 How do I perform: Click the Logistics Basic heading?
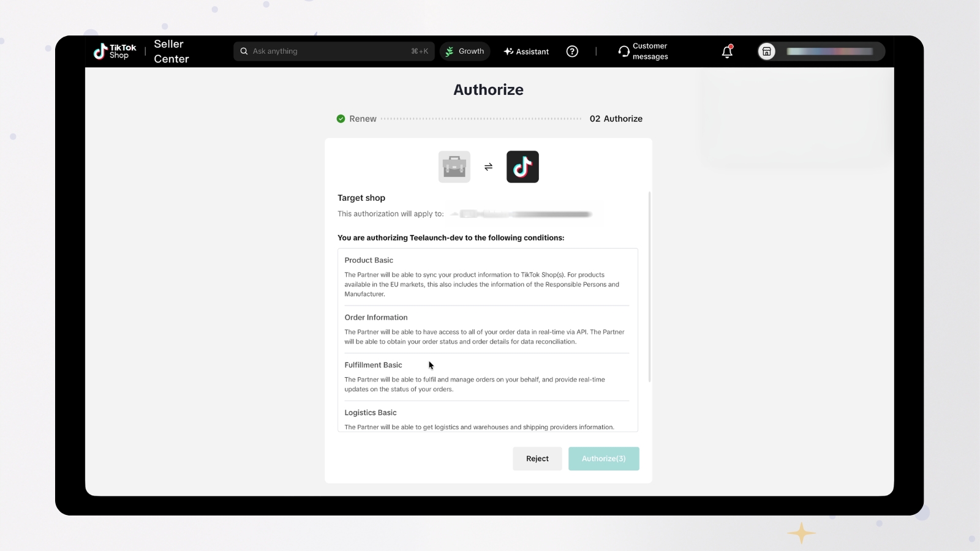[x=371, y=413]
